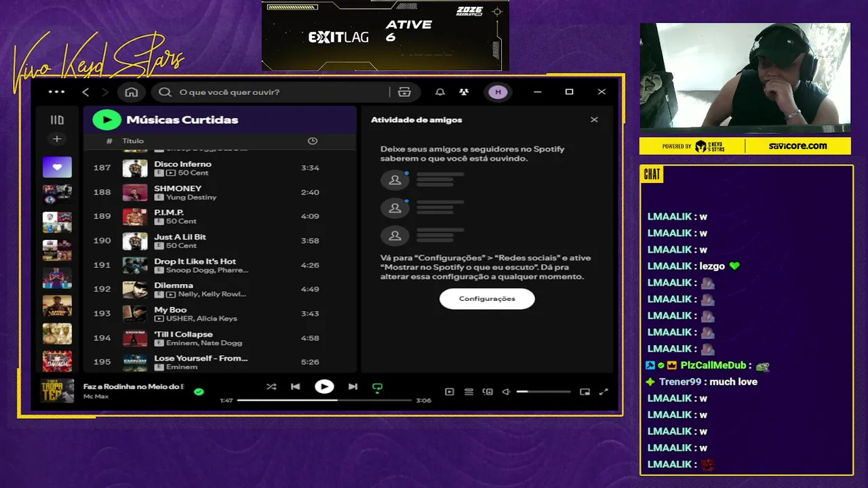Open the Liked Songs heart tile
868x488 pixels.
coord(57,167)
